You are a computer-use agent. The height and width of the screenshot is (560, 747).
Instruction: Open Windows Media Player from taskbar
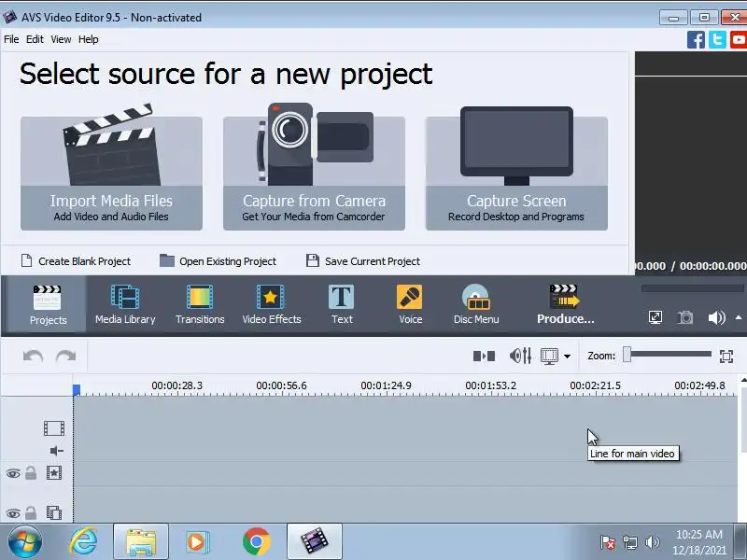pos(197,542)
